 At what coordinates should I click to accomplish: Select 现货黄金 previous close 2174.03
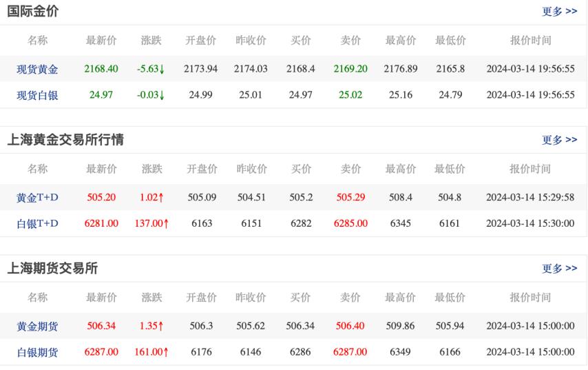coord(251,69)
